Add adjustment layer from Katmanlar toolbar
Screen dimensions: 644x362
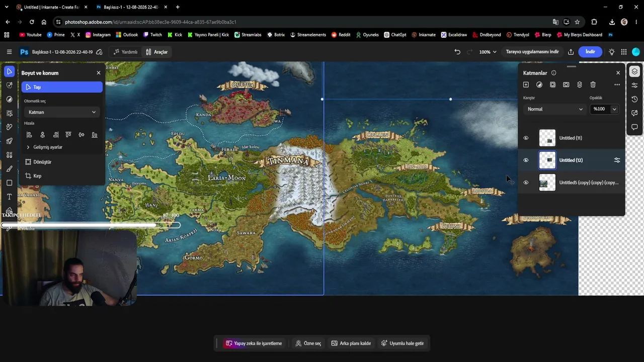click(539, 84)
